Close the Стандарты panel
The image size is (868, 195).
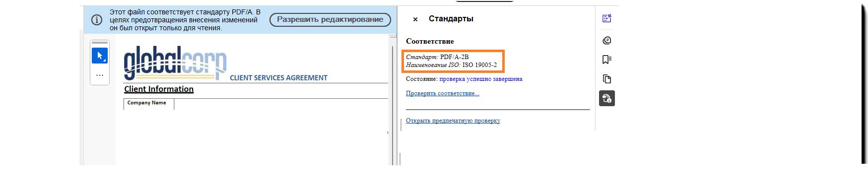pyautogui.click(x=415, y=19)
